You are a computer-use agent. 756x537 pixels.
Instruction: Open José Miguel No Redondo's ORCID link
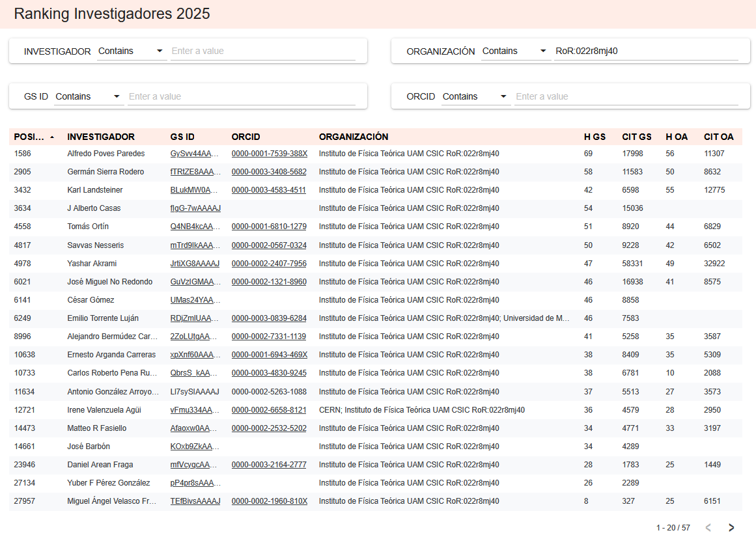tap(269, 282)
